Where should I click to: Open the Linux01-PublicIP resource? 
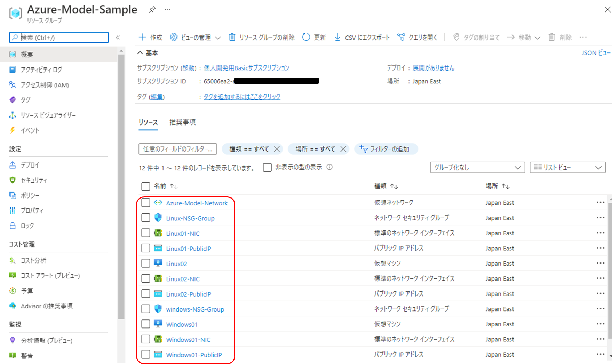tap(189, 249)
